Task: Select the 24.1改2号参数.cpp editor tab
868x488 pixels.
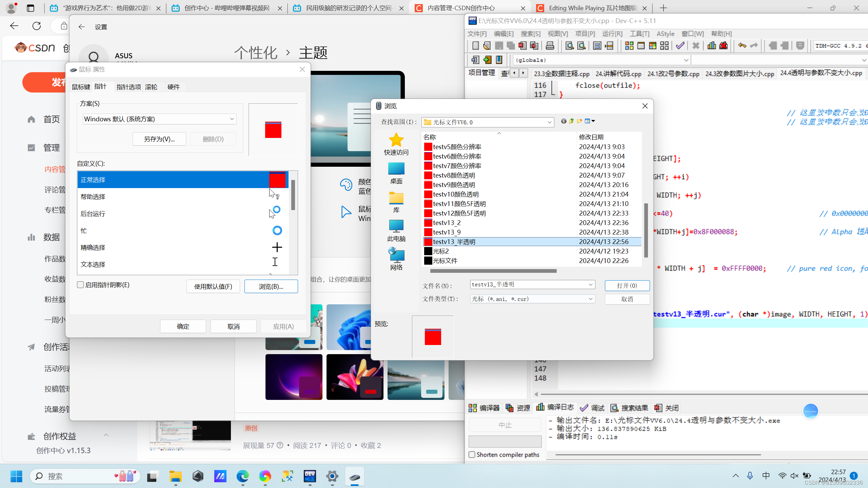Action: [x=673, y=73]
